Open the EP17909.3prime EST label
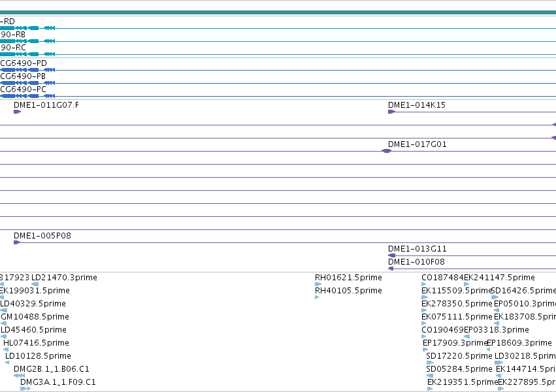Screen dimensions: 556x392 455,344
